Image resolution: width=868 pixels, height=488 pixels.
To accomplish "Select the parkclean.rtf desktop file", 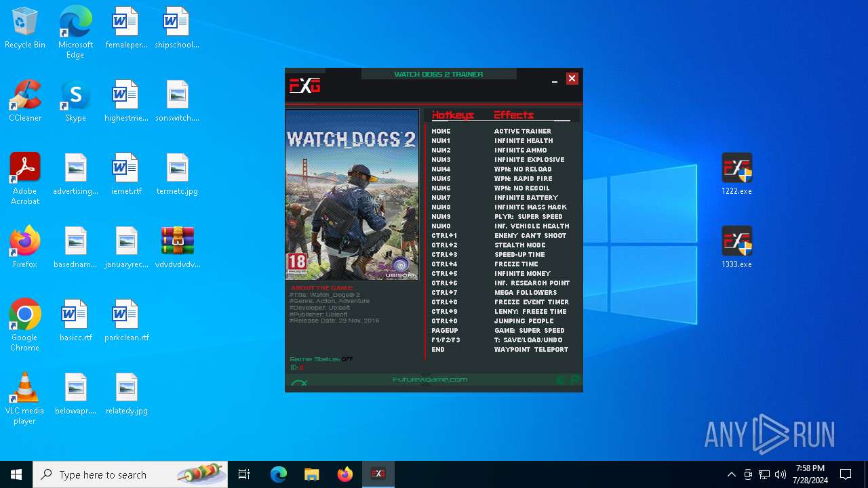I will pos(126,321).
